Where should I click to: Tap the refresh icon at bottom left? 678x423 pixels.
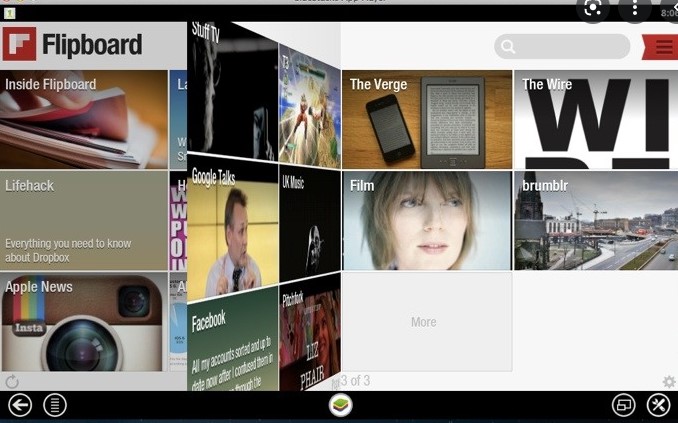pyautogui.click(x=12, y=381)
